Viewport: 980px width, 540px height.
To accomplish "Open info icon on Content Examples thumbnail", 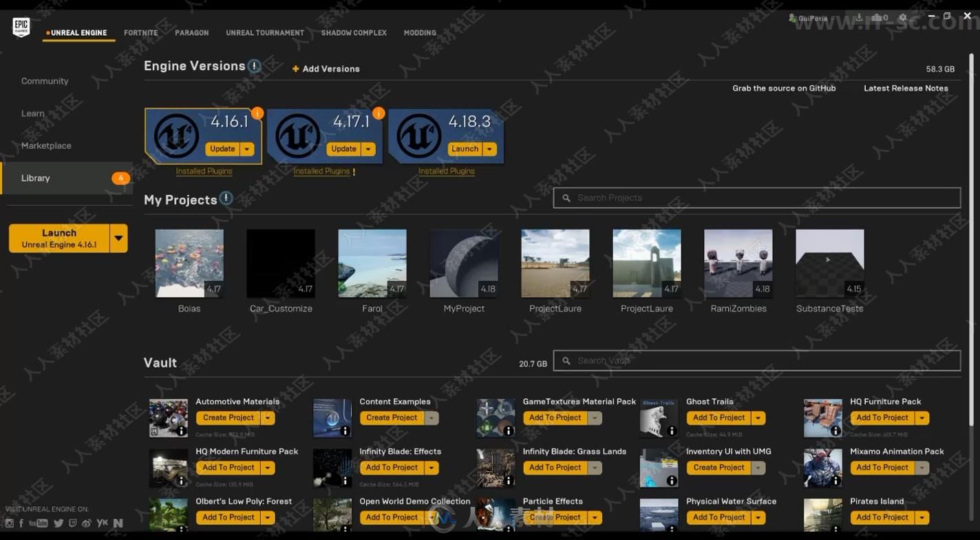I will [345, 431].
